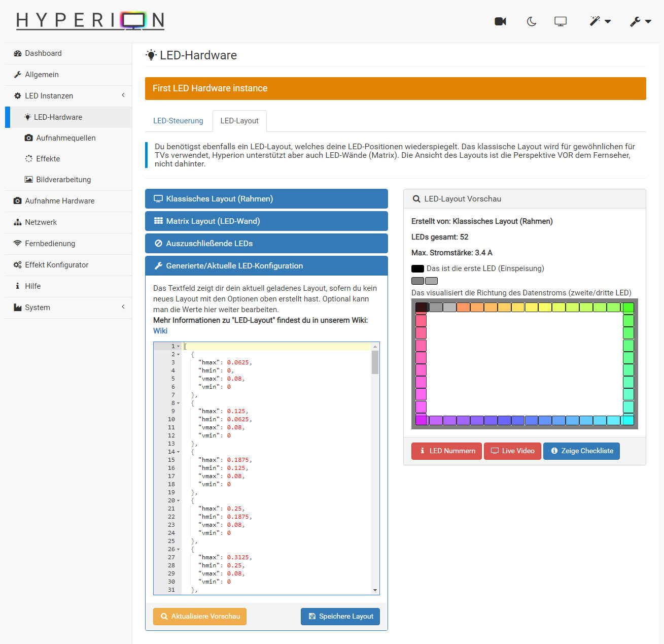Click the Hyperion logo
Screen dimensions: 664x644
click(90, 21)
